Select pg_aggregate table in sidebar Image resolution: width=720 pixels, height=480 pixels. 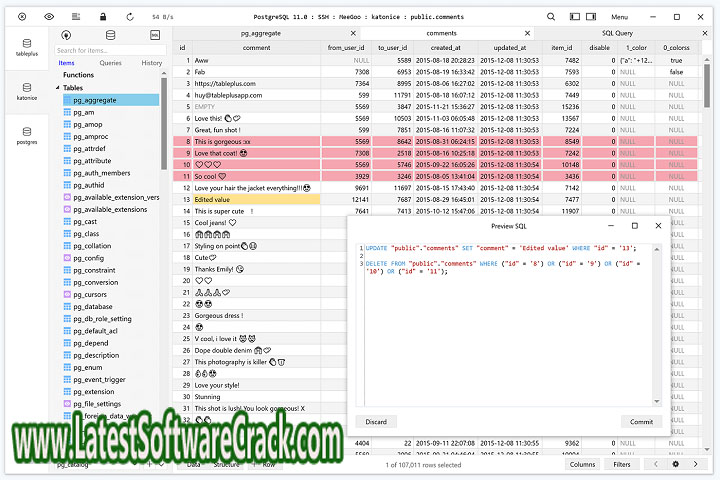point(111,100)
